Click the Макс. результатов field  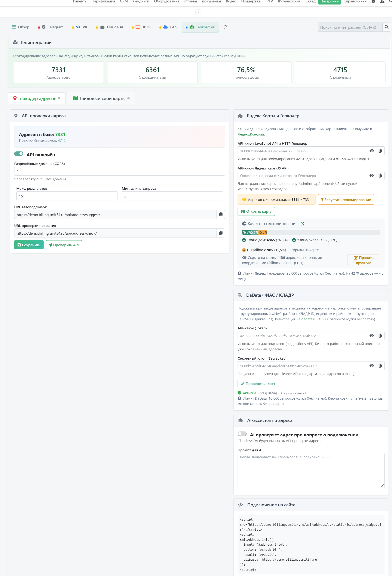coord(67,196)
